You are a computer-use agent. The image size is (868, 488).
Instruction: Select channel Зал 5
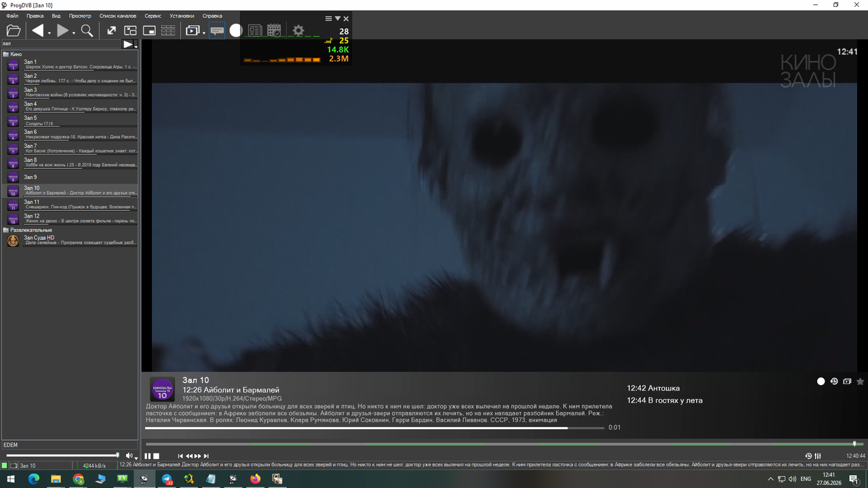pyautogui.click(x=71, y=121)
